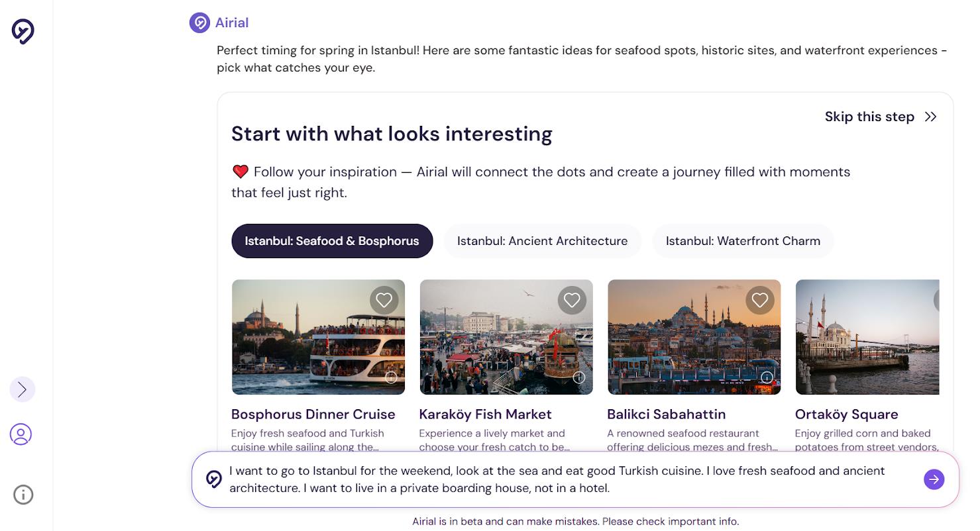The height and width of the screenshot is (531, 980).
Task: Click Skip this step link
Action: click(x=869, y=117)
